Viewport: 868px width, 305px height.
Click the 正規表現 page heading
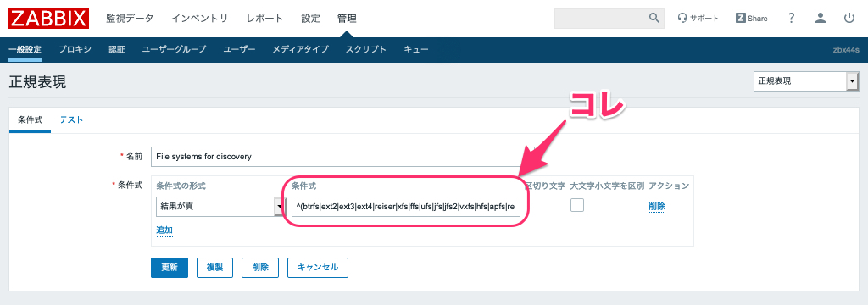click(x=37, y=82)
